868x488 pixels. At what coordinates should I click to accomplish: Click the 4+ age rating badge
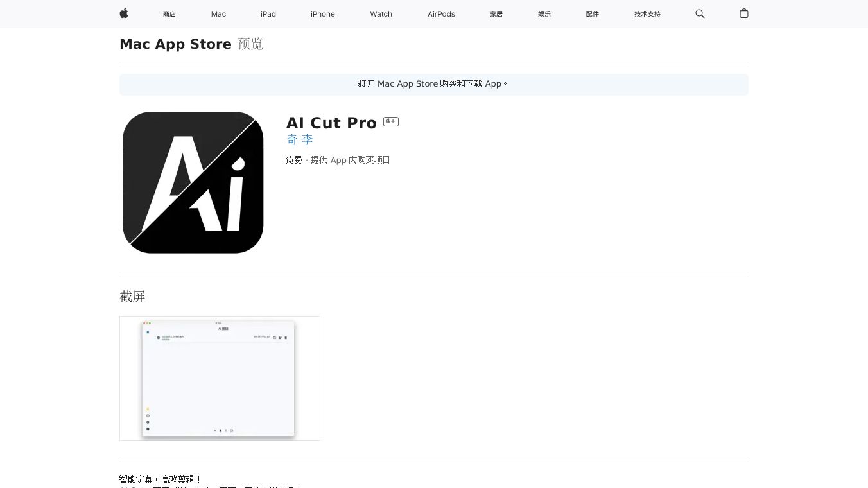pyautogui.click(x=391, y=121)
